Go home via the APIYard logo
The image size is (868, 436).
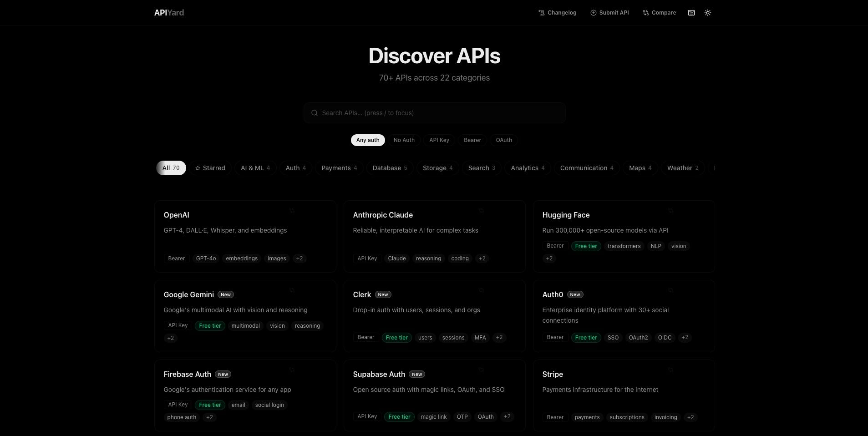[169, 13]
